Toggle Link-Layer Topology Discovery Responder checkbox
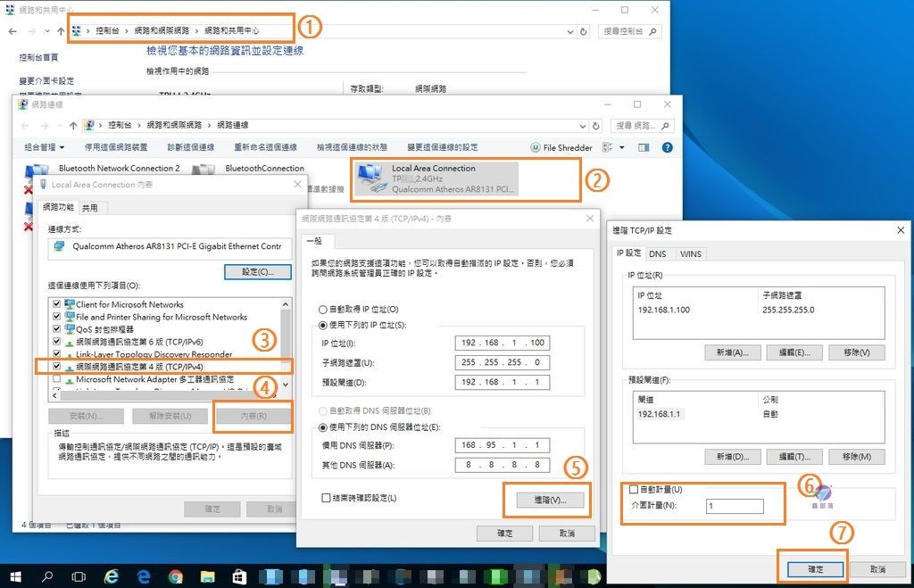This screenshot has width=914, height=588. point(56,353)
